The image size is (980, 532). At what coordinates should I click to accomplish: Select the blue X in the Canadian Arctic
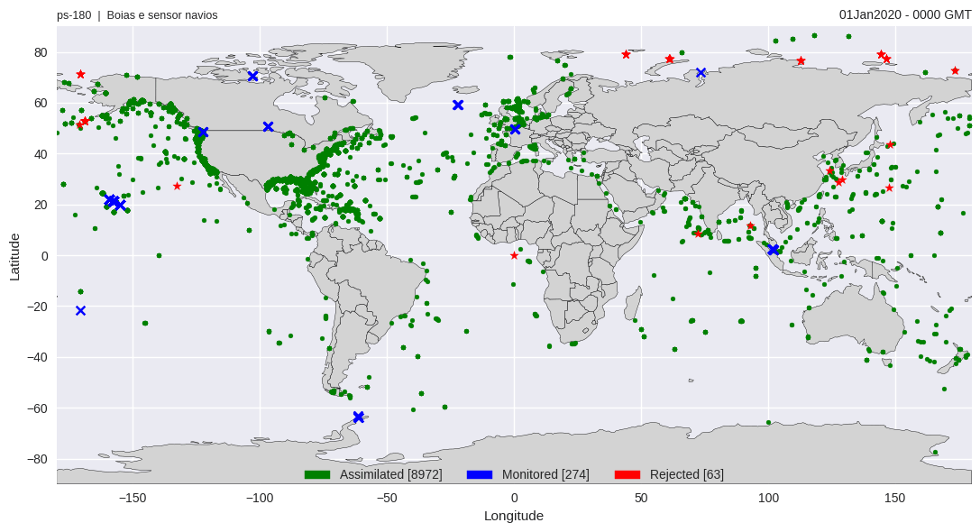coord(252,76)
